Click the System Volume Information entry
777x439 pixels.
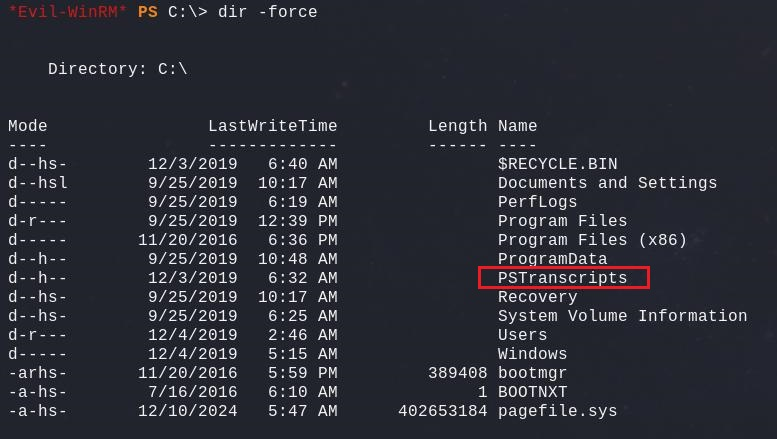622,316
